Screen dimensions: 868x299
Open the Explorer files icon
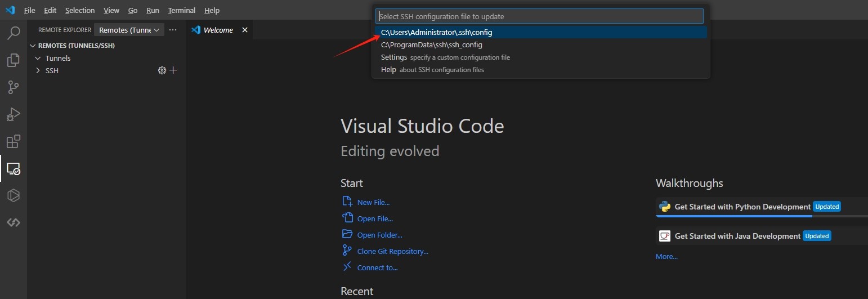point(14,60)
